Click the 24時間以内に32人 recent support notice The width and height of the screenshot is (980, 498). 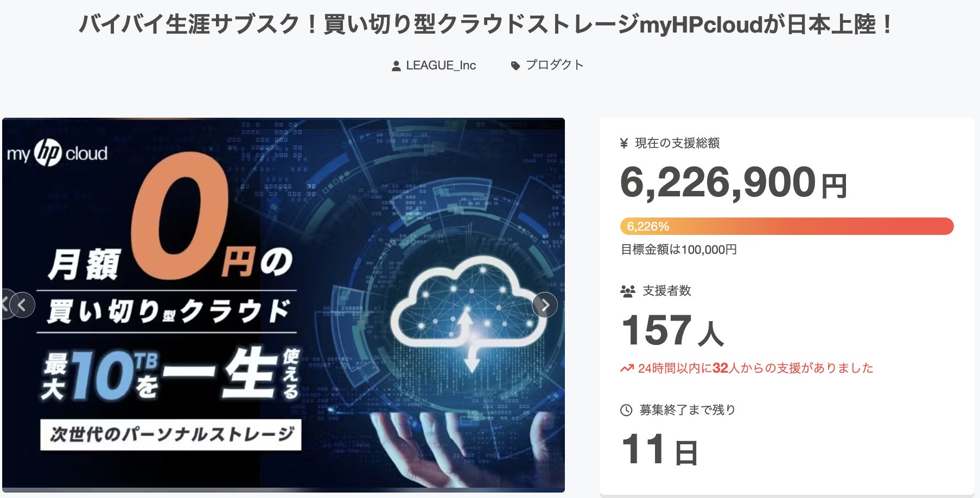click(755, 368)
